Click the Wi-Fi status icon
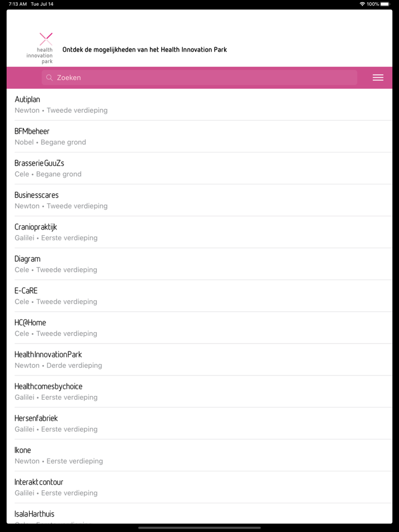The image size is (399, 532). 363,4
